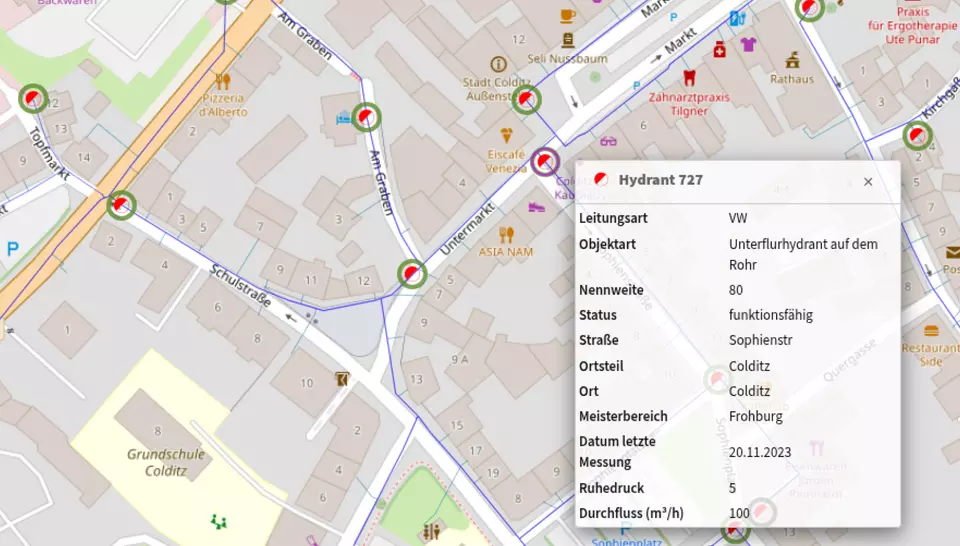
Task: Click hydrant marker at Am Graben and Untermarkt junction
Action: (411, 273)
